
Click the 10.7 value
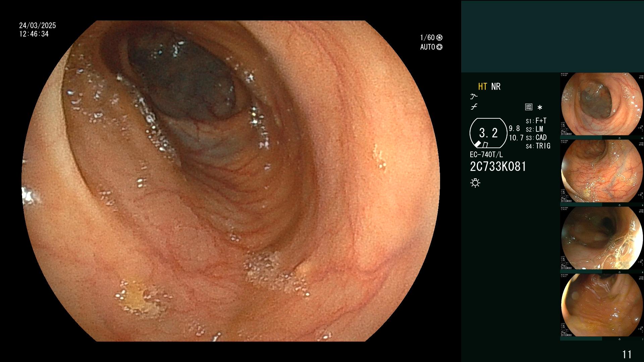(516, 138)
